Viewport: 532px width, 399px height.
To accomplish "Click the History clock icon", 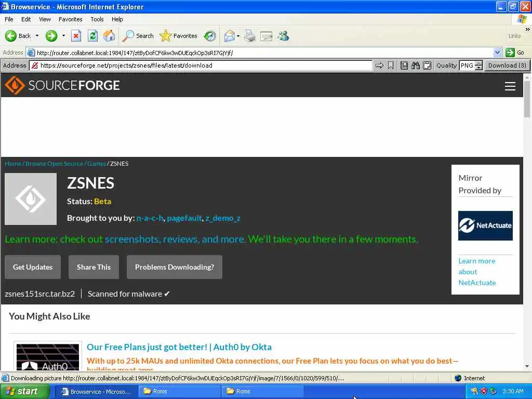I will click(210, 36).
